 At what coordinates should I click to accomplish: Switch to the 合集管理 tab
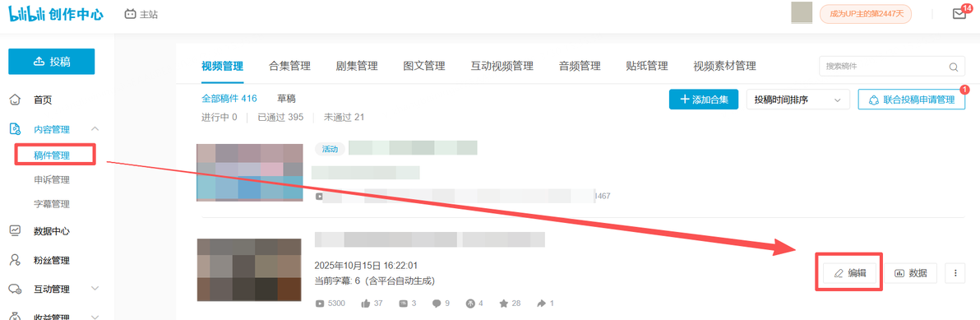[289, 67]
